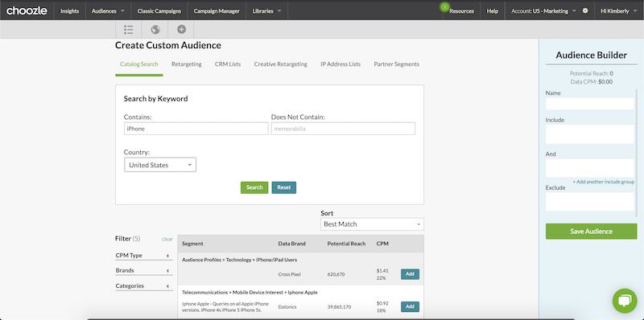Go to Classic Campaigns
Image resolution: width=644 pixels, height=320 pixels.
coord(159,11)
